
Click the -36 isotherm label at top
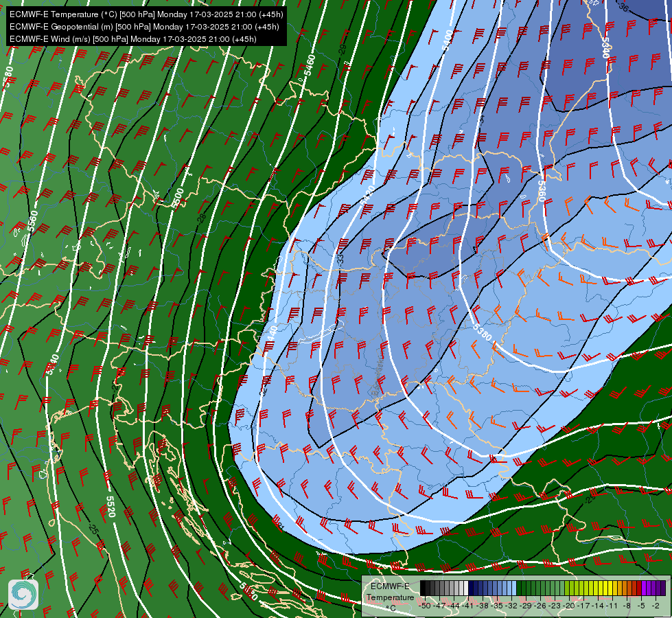click(623, 8)
